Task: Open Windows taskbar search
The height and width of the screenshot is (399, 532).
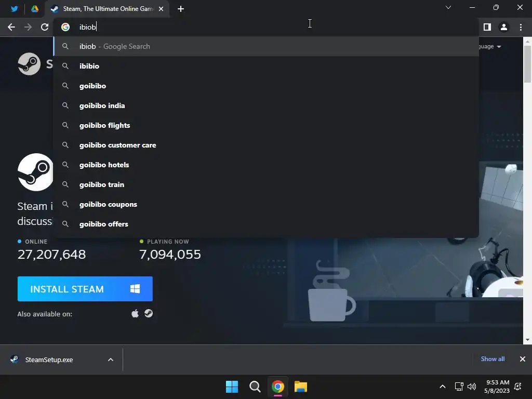Action: tap(255, 387)
